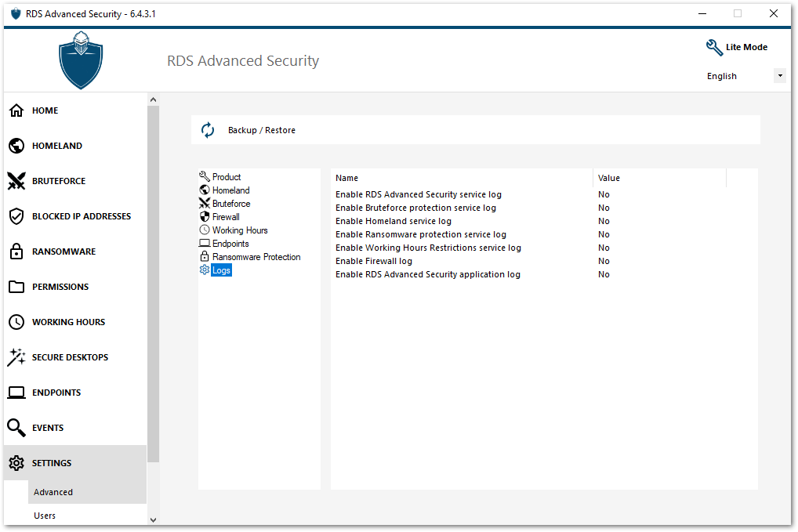Click the sidebar vertical scrollbar thumb

153,284
